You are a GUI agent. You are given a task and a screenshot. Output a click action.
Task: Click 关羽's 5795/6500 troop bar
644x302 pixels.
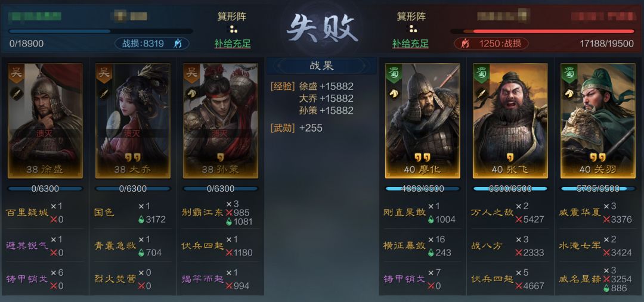coord(597,189)
